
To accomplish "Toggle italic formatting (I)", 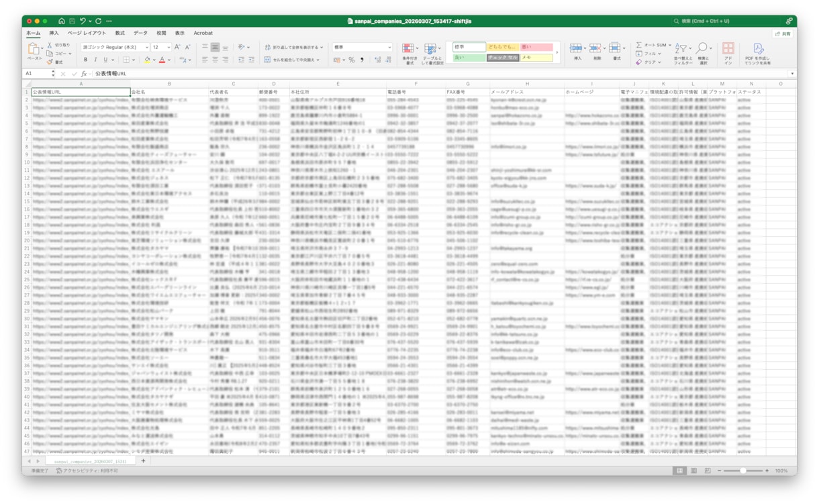I will coord(95,60).
